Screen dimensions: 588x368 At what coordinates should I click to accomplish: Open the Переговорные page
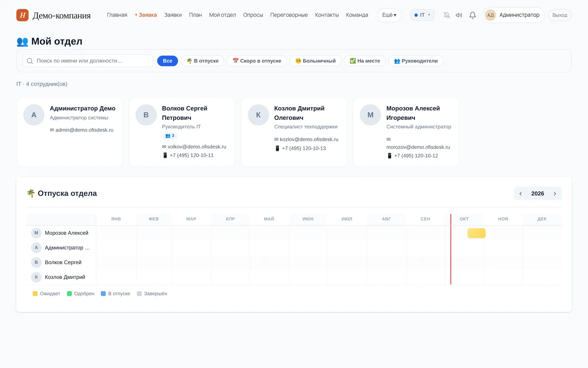click(x=289, y=15)
